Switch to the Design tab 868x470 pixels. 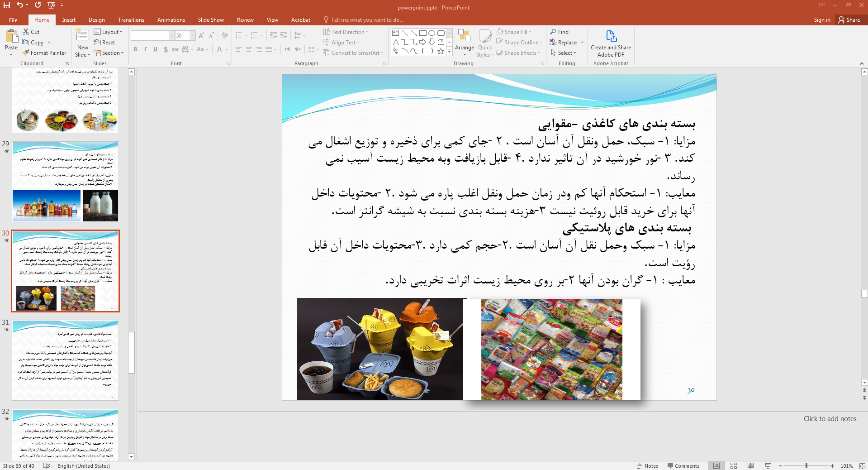pyautogui.click(x=96, y=20)
